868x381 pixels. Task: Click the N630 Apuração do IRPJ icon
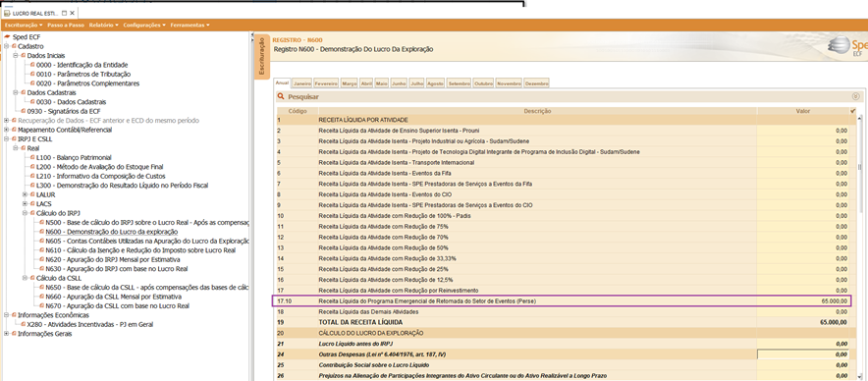(42, 269)
